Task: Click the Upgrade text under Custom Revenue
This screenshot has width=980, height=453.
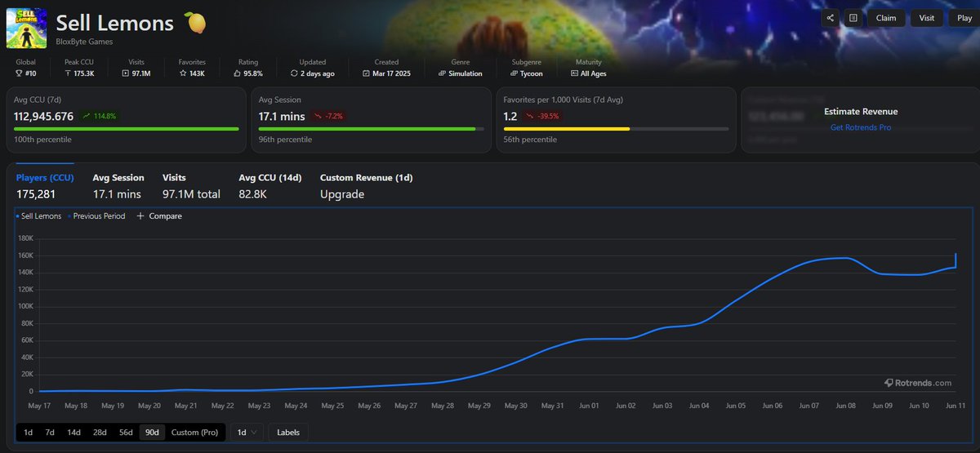Action: [x=342, y=194]
